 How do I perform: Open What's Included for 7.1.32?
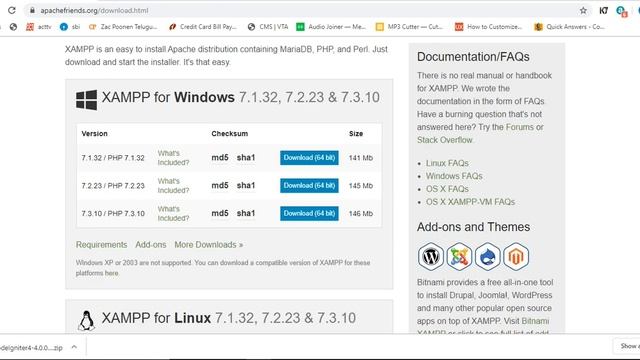(173, 158)
